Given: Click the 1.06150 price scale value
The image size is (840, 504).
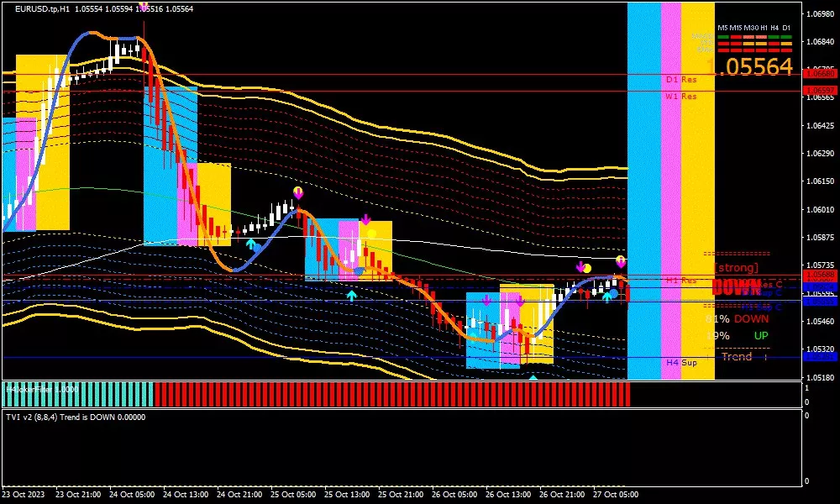Looking at the screenshot, I should [x=820, y=181].
